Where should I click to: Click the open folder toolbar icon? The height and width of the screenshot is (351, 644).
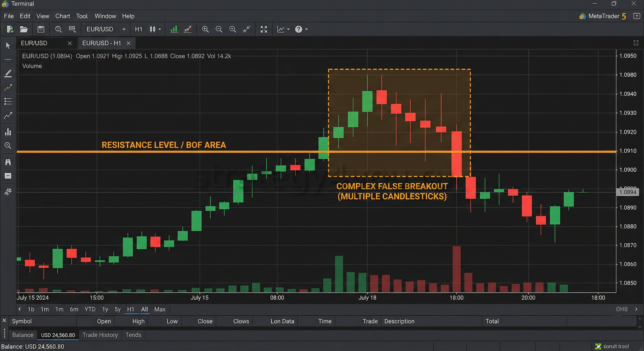click(x=24, y=29)
